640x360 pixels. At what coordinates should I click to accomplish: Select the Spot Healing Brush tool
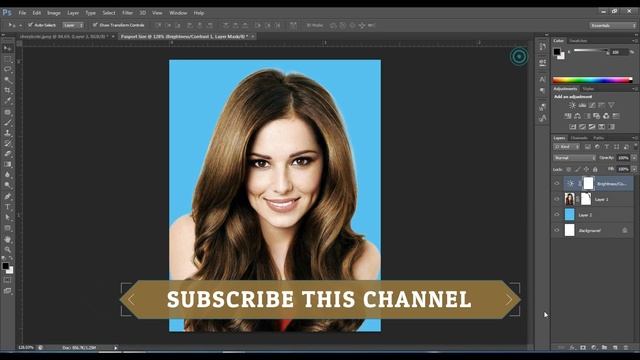tap(7, 112)
